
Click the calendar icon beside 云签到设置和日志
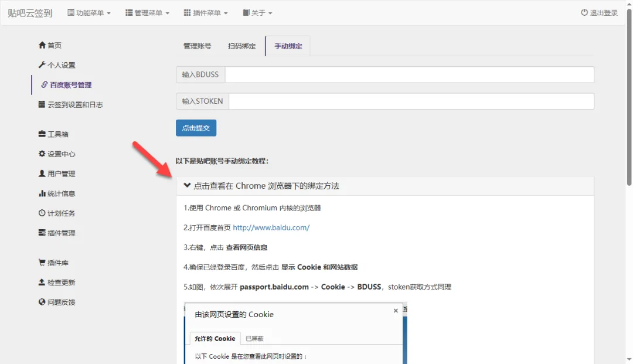[42, 104]
